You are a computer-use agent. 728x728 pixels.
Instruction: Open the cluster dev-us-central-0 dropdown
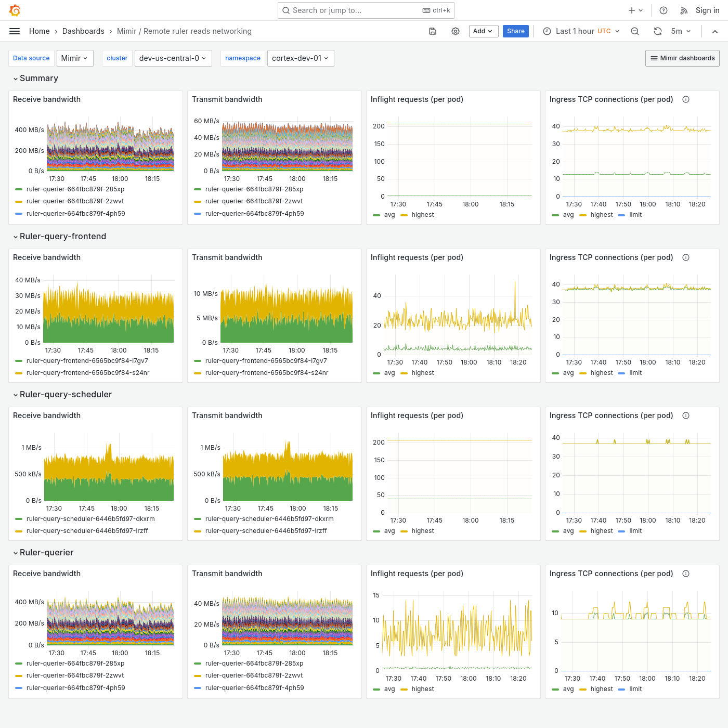tap(173, 58)
